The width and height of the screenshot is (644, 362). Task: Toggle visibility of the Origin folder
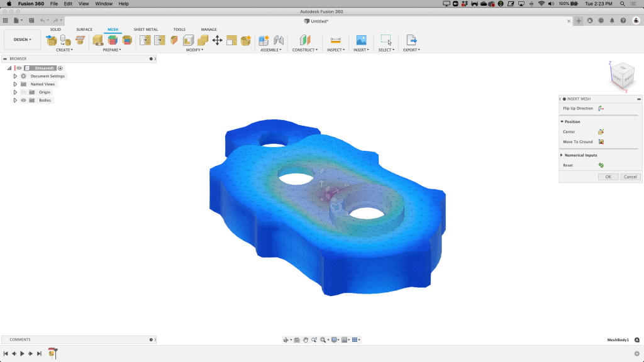coord(23,92)
